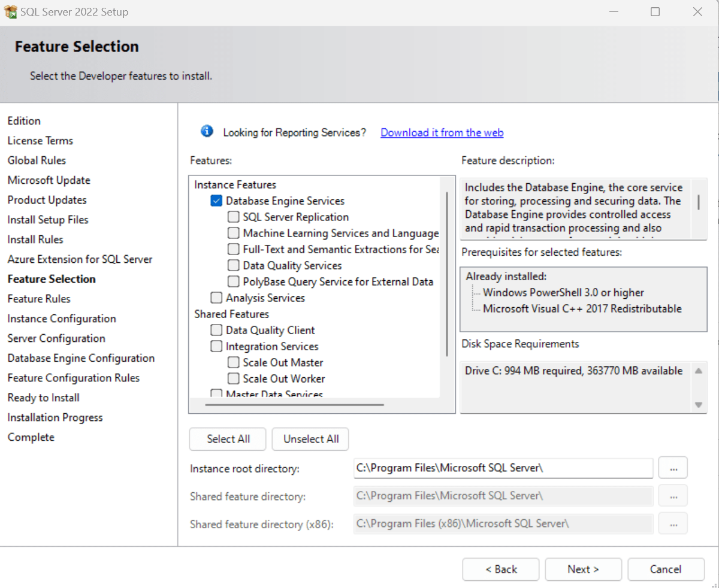Tick Scale Out Master checkbox
This screenshot has width=719, height=588.
pyautogui.click(x=233, y=363)
